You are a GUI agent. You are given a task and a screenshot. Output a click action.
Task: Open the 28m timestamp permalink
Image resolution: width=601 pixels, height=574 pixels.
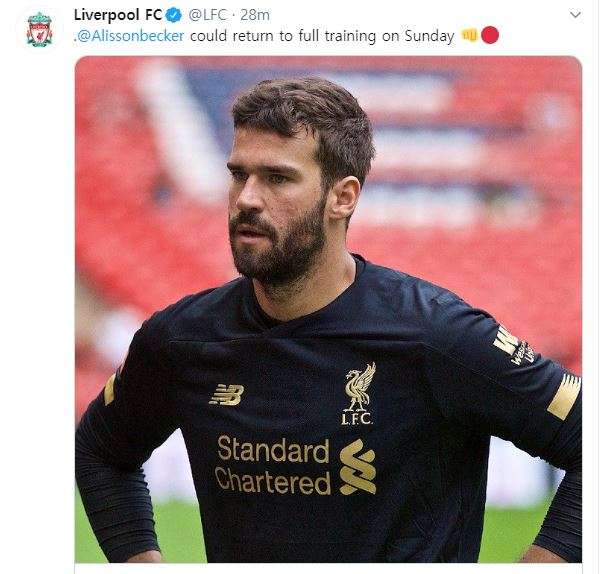coord(255,15)
